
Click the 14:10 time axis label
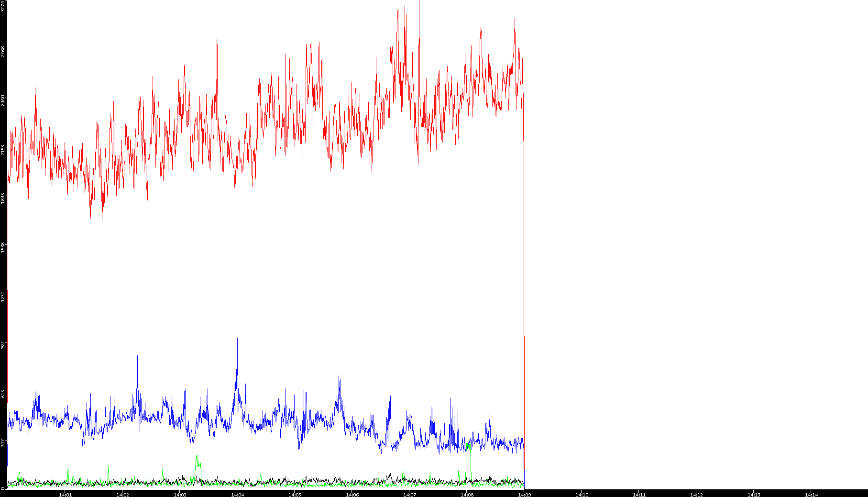coord(582,495)
